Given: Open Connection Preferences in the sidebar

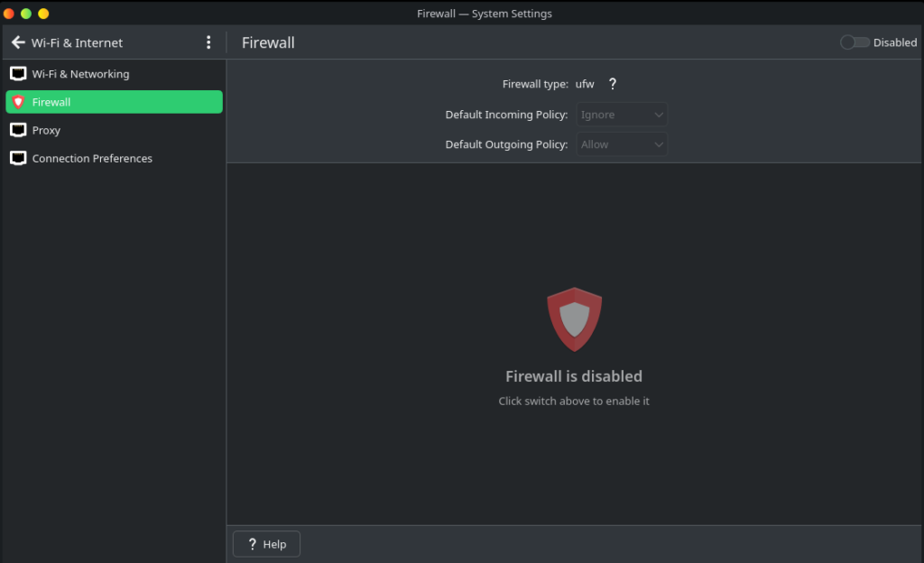Looking at the screenshot, I should click(x=92, y=158).
